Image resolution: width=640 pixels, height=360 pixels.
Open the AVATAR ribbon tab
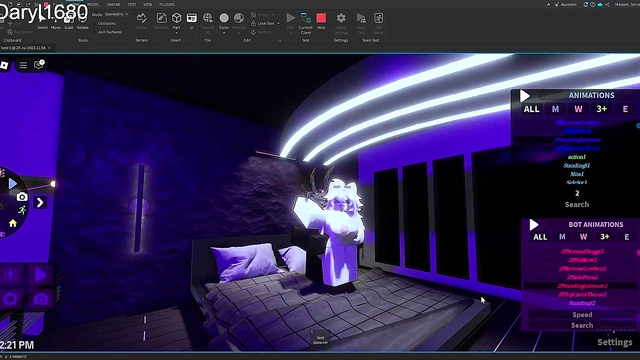click(x=113, y=4)
